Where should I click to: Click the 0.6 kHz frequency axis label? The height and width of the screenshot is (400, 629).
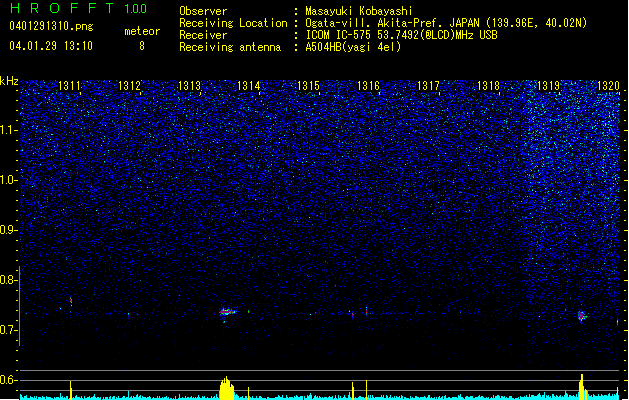click(8, 380)
